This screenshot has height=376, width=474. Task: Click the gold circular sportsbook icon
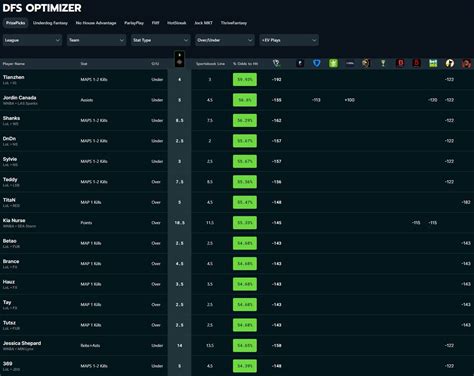click(x=366, y=63)
